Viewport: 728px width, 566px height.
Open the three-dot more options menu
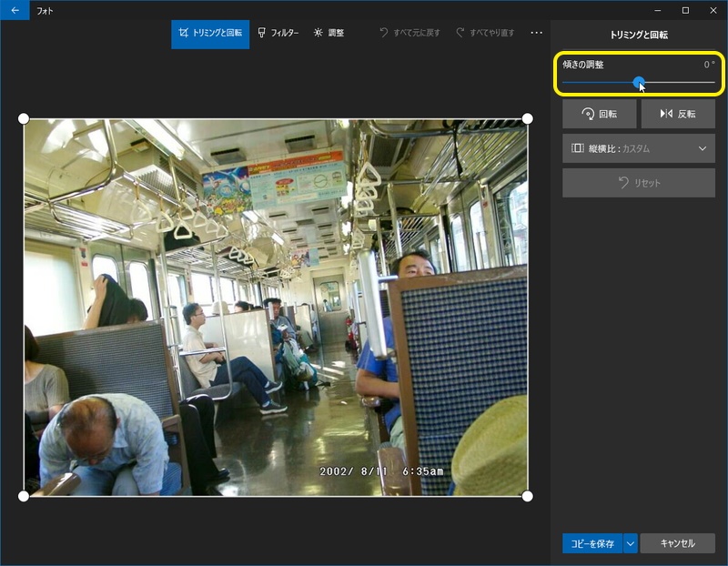tap(536, 34)
